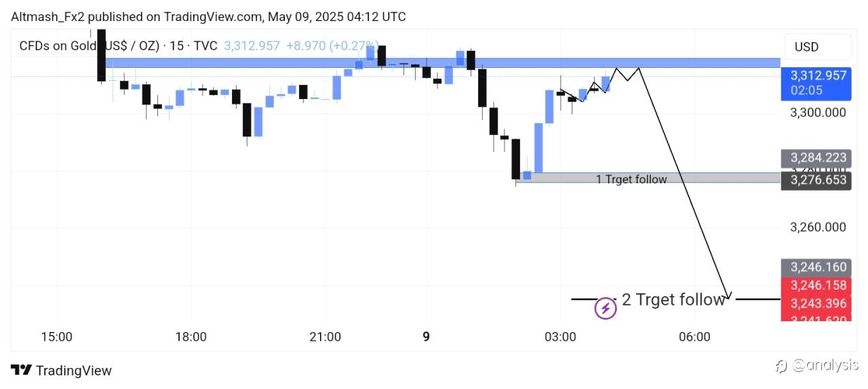Click the 3,300.000 price axis label

[x=818, y=112]
